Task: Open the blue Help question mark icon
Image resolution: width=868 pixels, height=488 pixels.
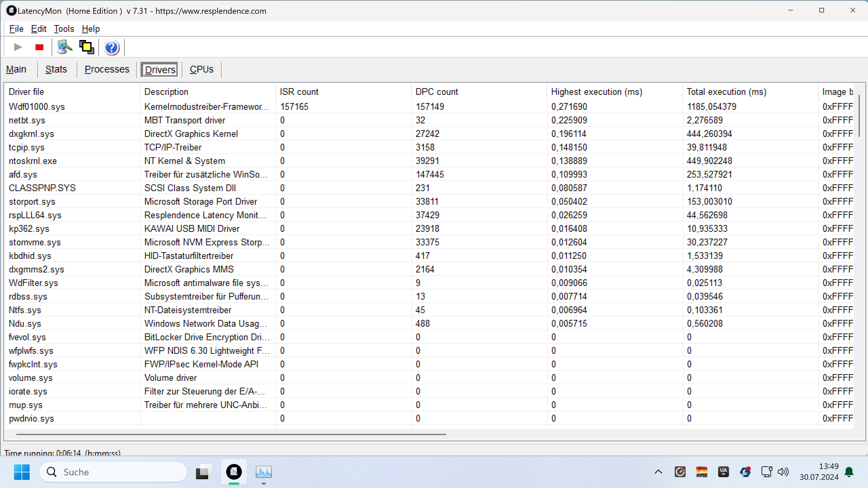Action: click(x=111, y=47)
